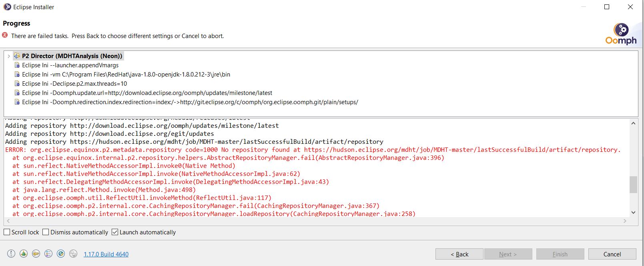Image resolution: width=644 pixels, height=266 pixels.
Task: Click the CachingRepositoryManager.fail stack trace line
Action: pyautogui.click(x=196, y=206)
